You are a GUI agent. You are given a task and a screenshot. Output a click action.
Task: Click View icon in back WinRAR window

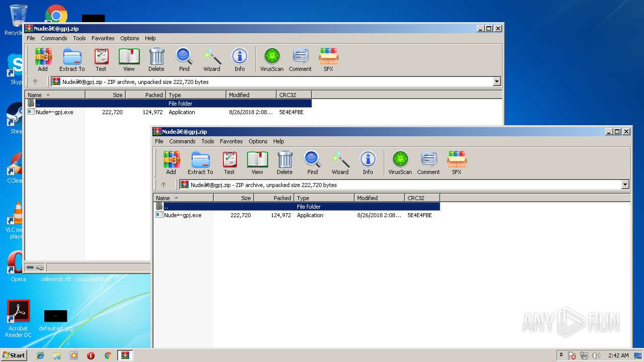coord(129,59)
